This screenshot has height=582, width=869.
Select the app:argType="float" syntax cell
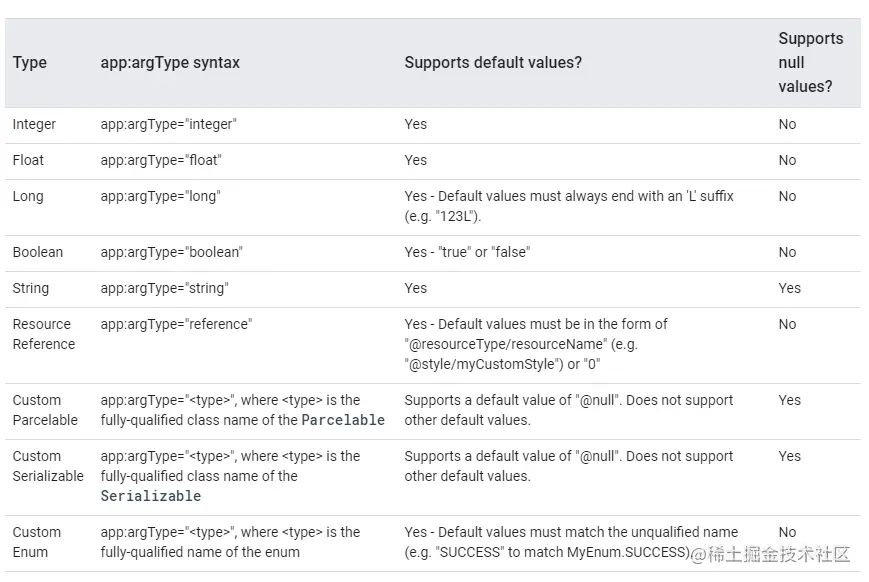click(161, 161)
